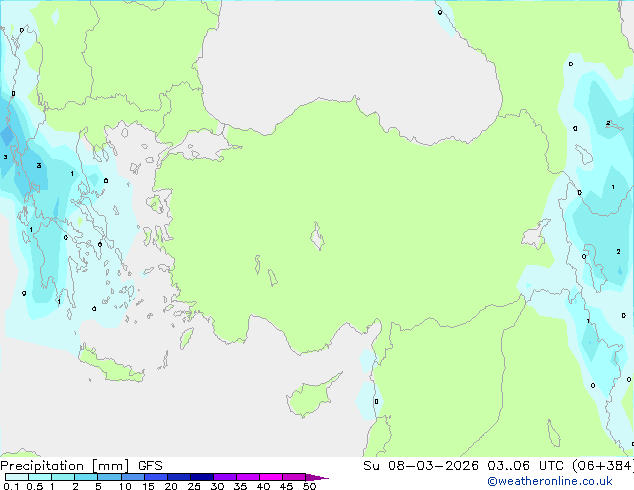Image resolution: width=634 pixels, height=490 pixels.
Task: Click the "20" legend scale label
Action: 171,486
